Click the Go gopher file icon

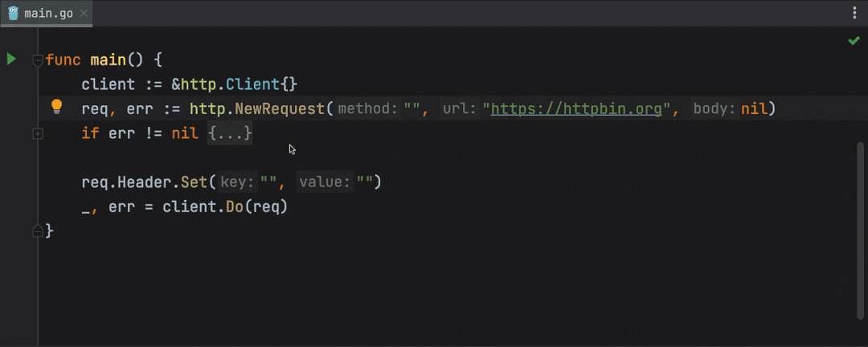tap(14, 14)
